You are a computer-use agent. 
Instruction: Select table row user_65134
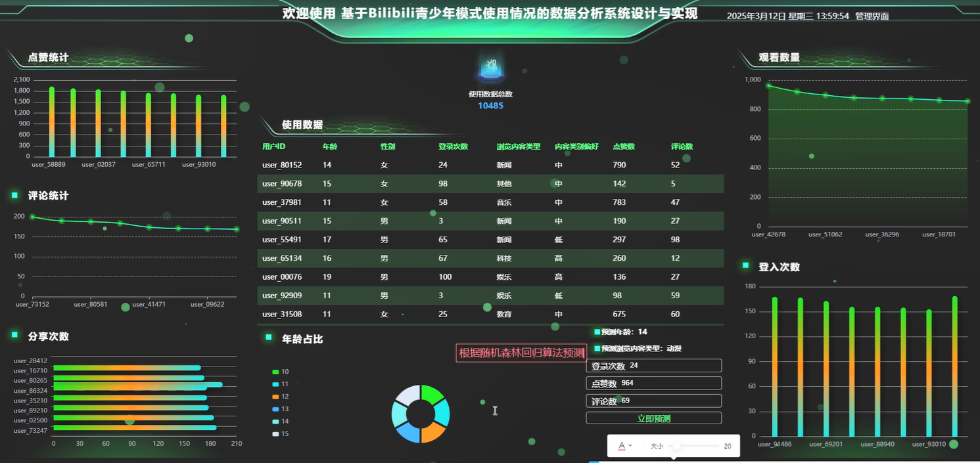coord(490,258)
